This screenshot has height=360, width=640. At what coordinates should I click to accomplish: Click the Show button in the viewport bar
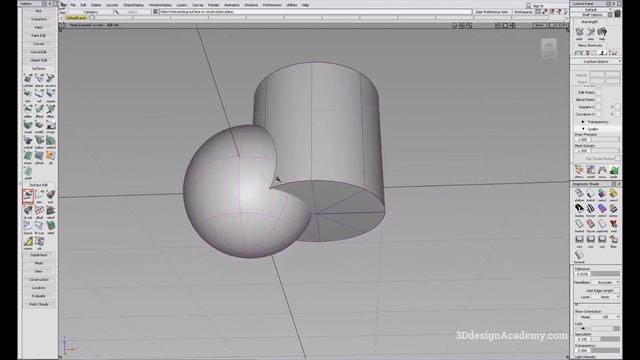coord(540,25)
